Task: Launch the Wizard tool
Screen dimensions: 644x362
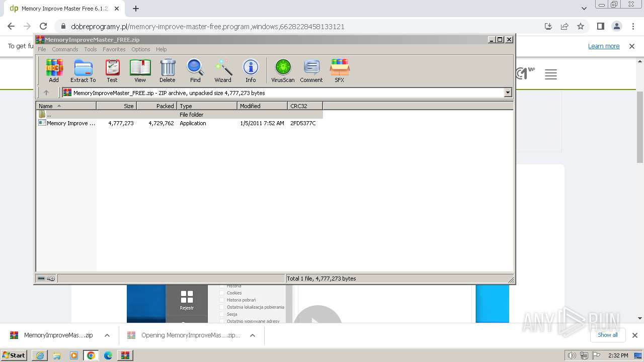Action: point(223,70)
